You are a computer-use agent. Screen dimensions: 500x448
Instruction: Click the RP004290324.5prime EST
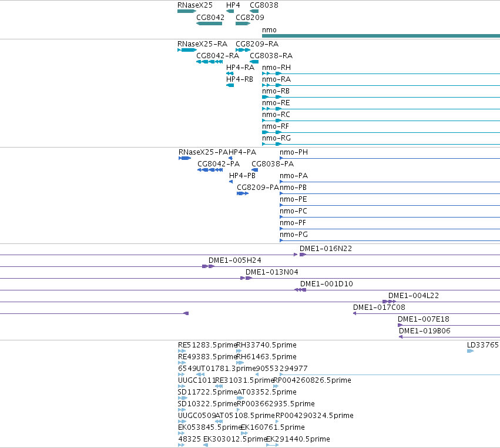277,422
